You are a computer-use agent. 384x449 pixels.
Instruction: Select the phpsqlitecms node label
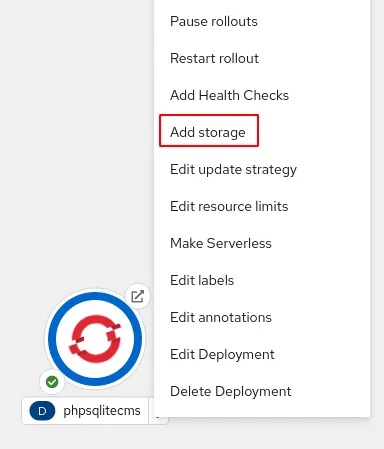tap(102, 411)
